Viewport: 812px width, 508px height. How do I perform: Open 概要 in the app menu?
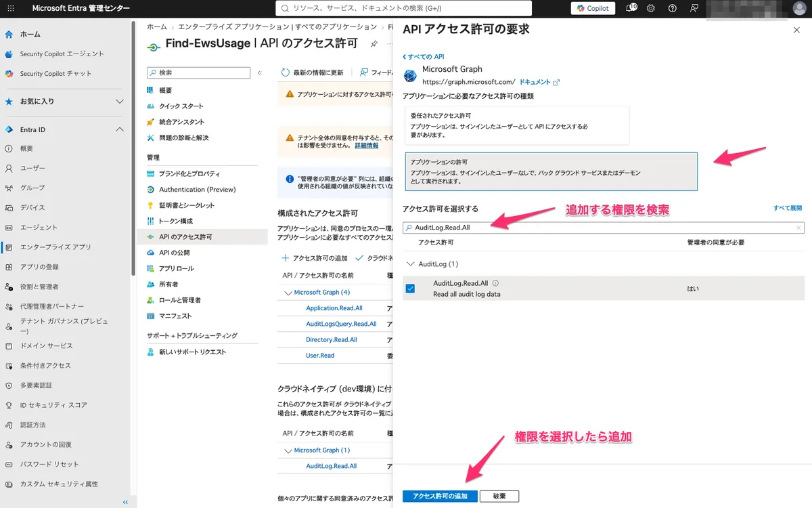165,90
